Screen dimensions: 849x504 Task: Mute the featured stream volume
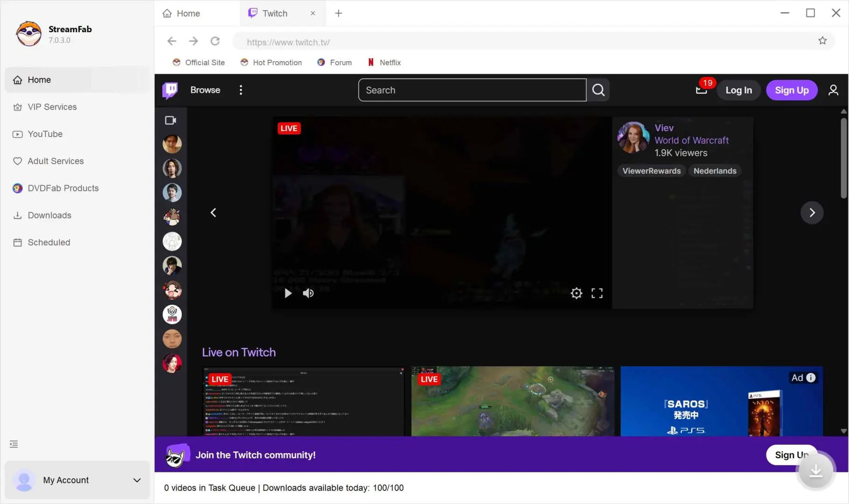point(308,293)
